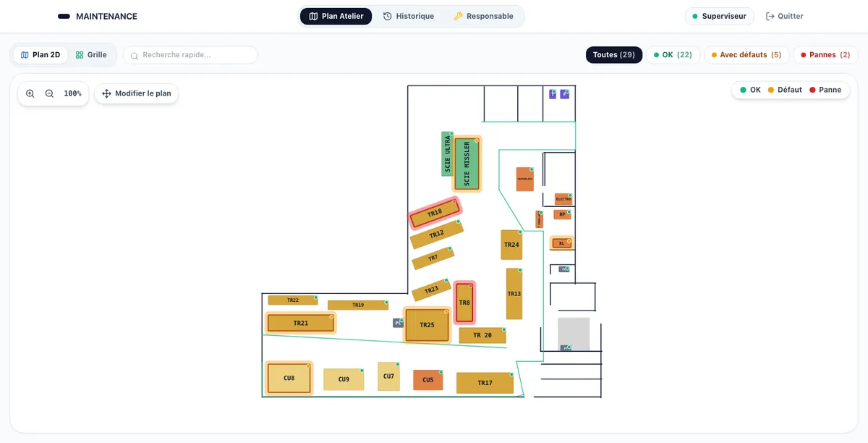Click the Superviseur status badge
Image resolution: width=868 pixels, height=443 pixels.
[x=719, y=16]
